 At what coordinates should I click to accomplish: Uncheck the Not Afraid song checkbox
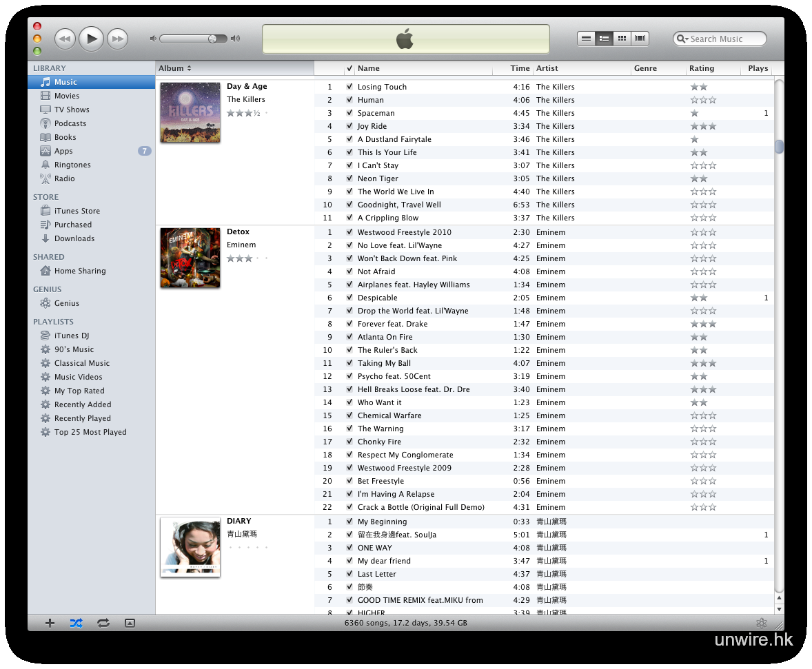coord(349,271)
